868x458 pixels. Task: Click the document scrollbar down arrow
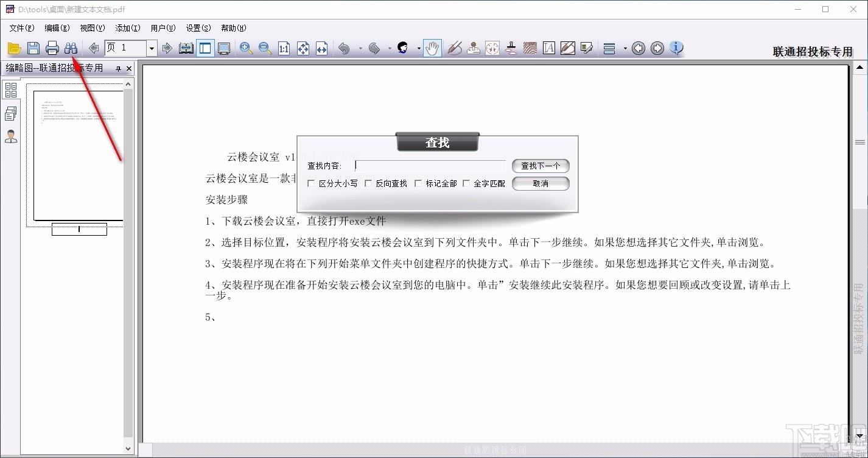pos(859,436)
